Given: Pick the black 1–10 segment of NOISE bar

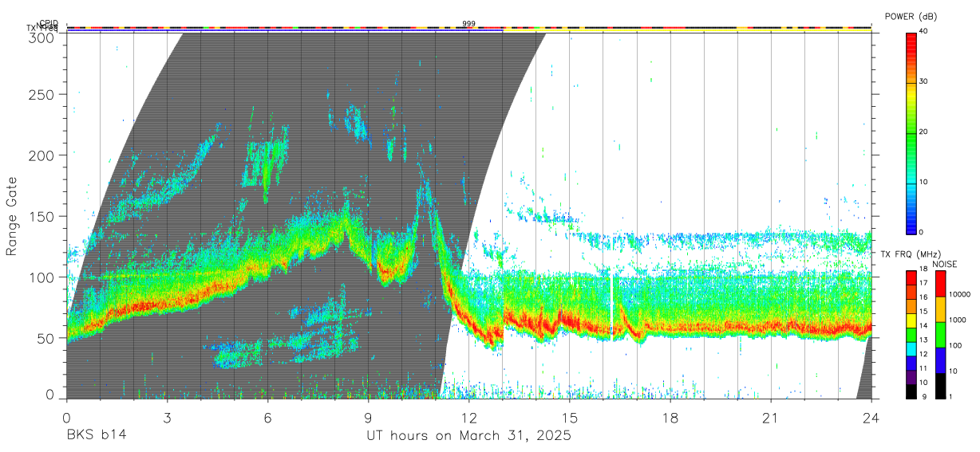Looking at the screenshot, I should click(x=940, y=386).
